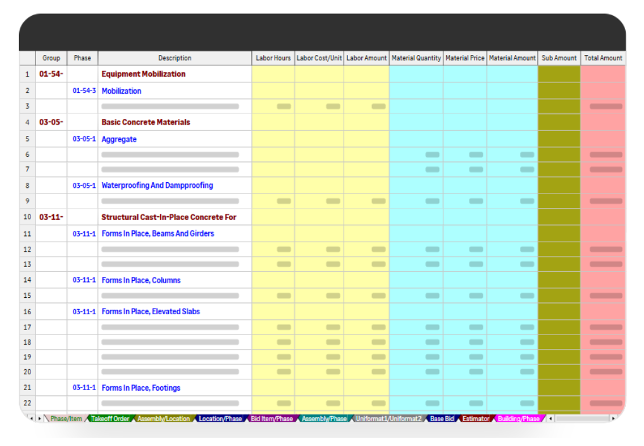Click the tab scroll right arrow
The width and height of the screenshot is (644, 446).
(x=39, y=418)
